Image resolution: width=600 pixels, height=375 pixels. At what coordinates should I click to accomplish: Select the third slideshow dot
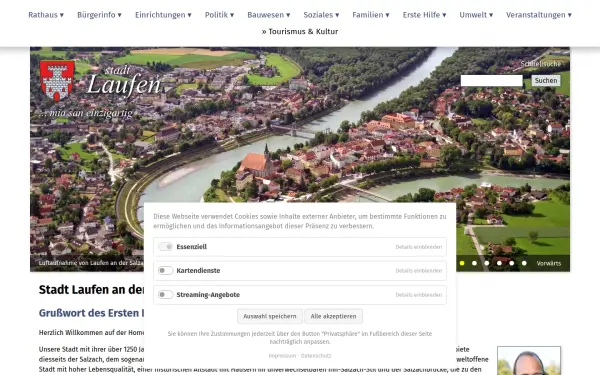coord(487,263)
